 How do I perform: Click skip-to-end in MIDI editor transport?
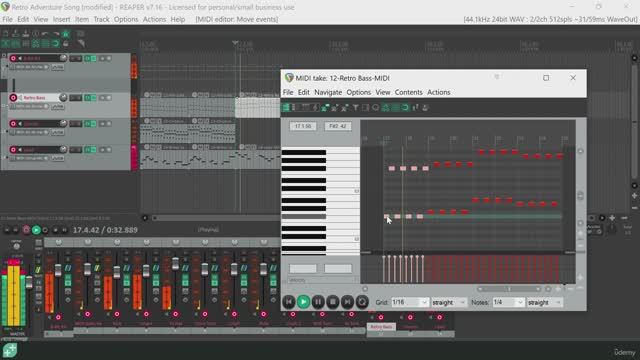347,302
